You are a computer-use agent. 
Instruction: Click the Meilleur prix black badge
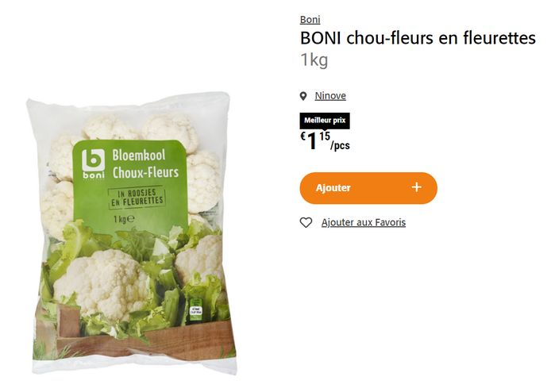[325, 121]
